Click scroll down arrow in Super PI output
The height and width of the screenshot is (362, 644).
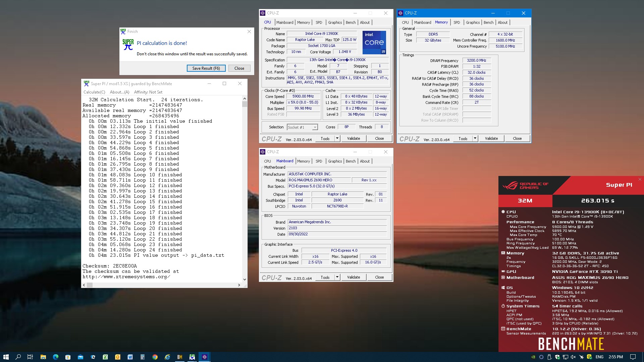pyautogui.click(x=245, y=279)
